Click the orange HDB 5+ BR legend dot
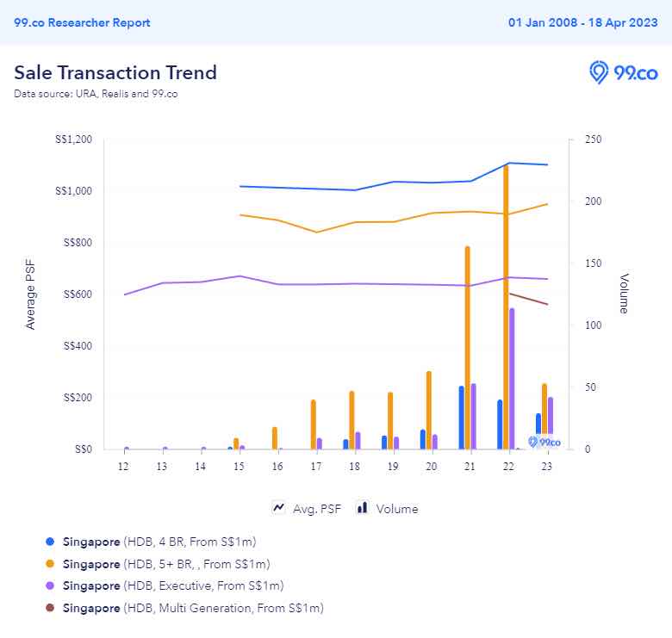The width and height of the screenshot is (672, 638). tap(49, 564)
